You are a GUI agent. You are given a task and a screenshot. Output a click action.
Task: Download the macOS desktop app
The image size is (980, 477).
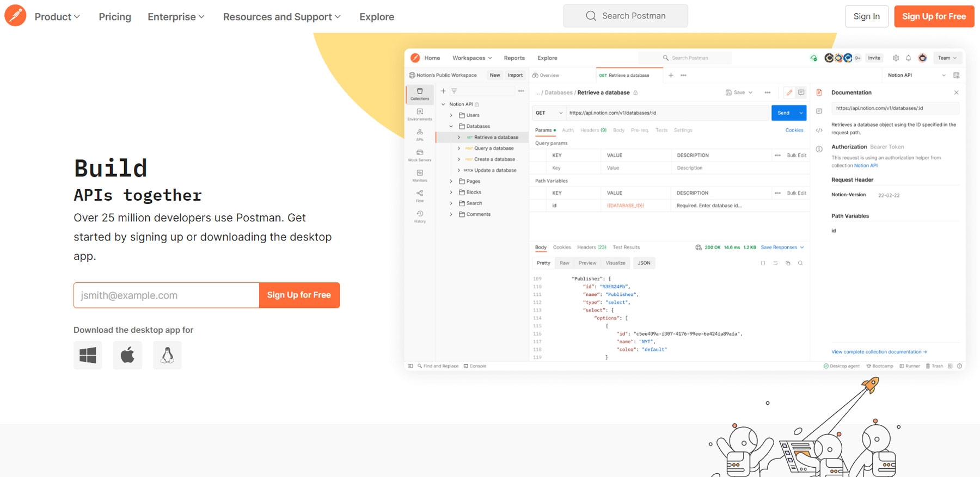127,355
